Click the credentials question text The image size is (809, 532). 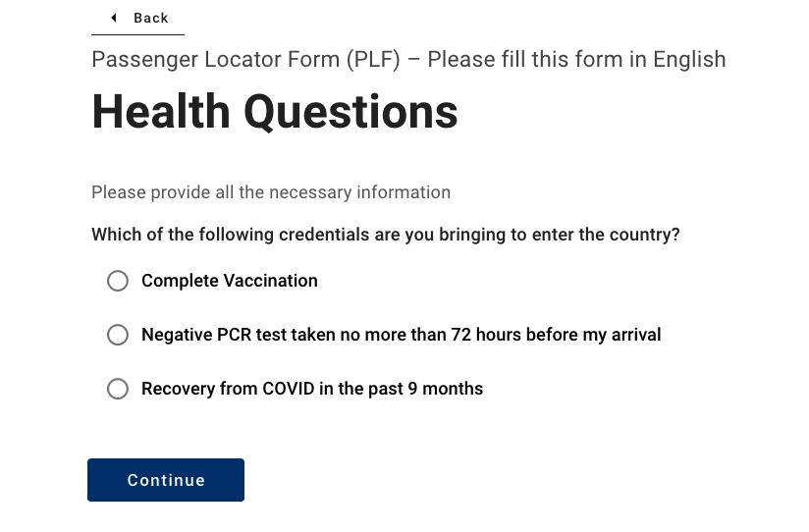[x=385, y=236]
